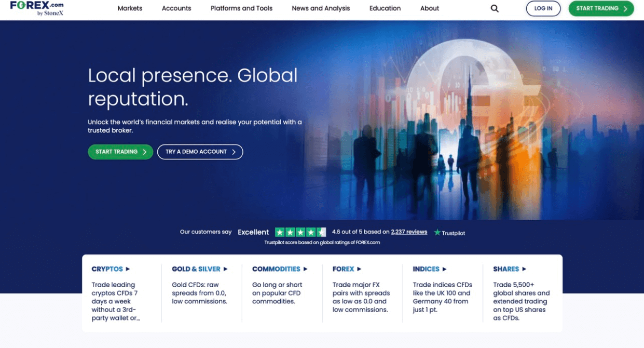Click the arrow beside INDICES heading
644x348 pixels.
click(x=444, y=269)
